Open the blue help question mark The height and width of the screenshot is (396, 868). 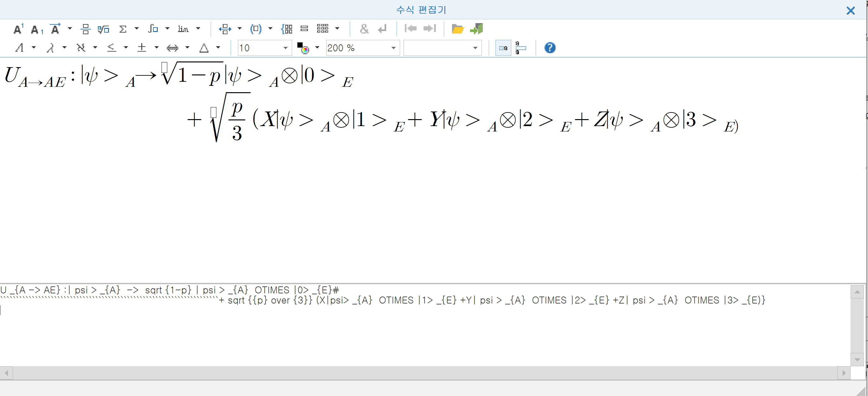pos(550,48)
